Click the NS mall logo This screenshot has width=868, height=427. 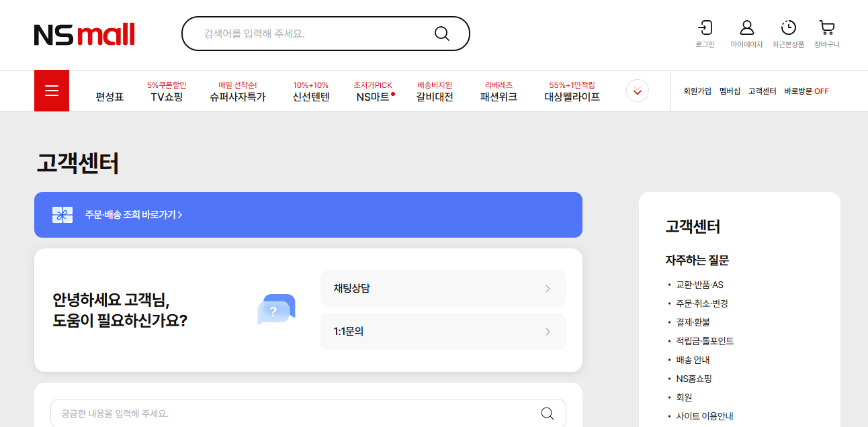pos(83,34)
